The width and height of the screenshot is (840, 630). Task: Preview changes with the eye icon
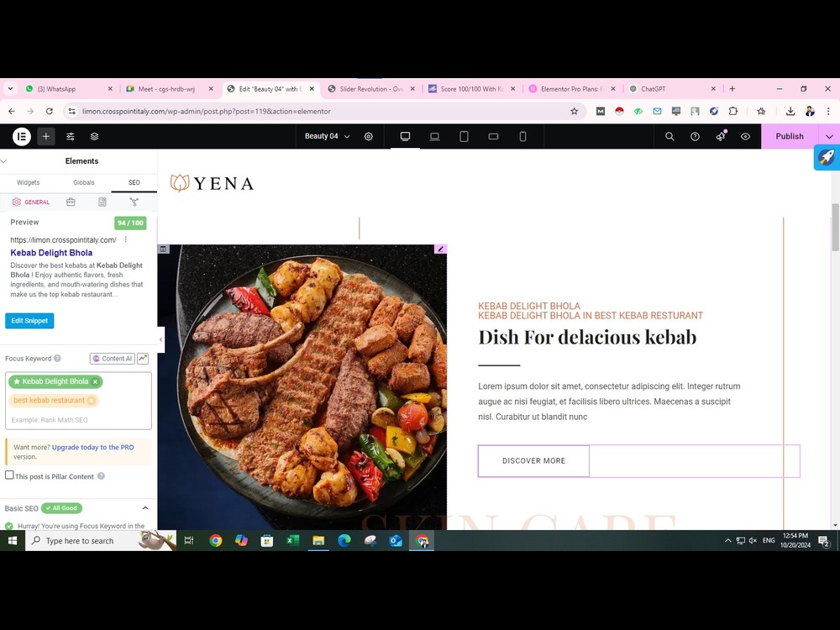point(745,137)
